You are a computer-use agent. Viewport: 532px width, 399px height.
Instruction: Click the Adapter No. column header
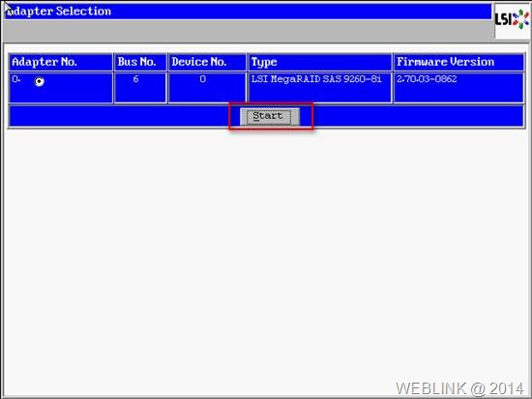tap(61, 62)
